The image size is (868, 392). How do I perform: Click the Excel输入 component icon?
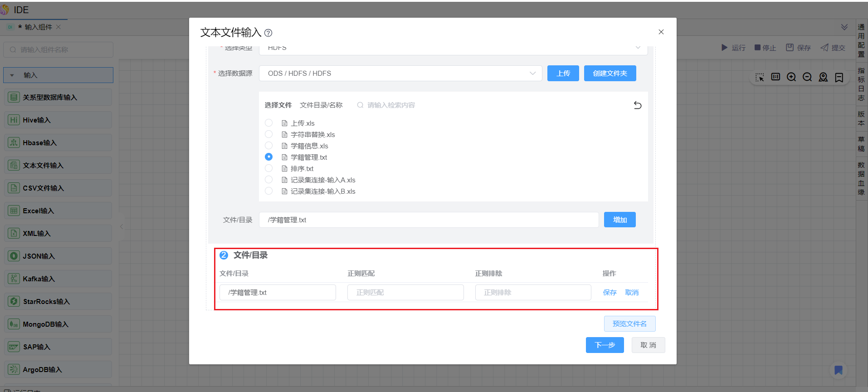click(x=14, y=211)
